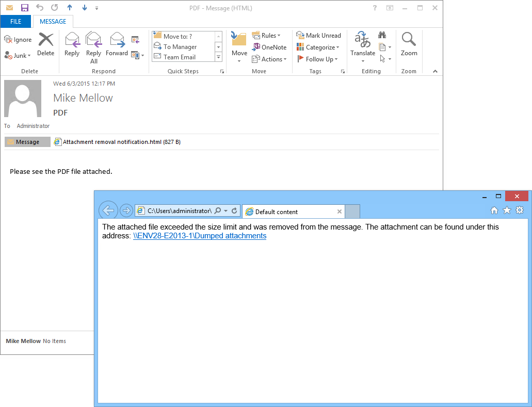
Task: Click the Find binoculars icon
Action: coord(382,35)
